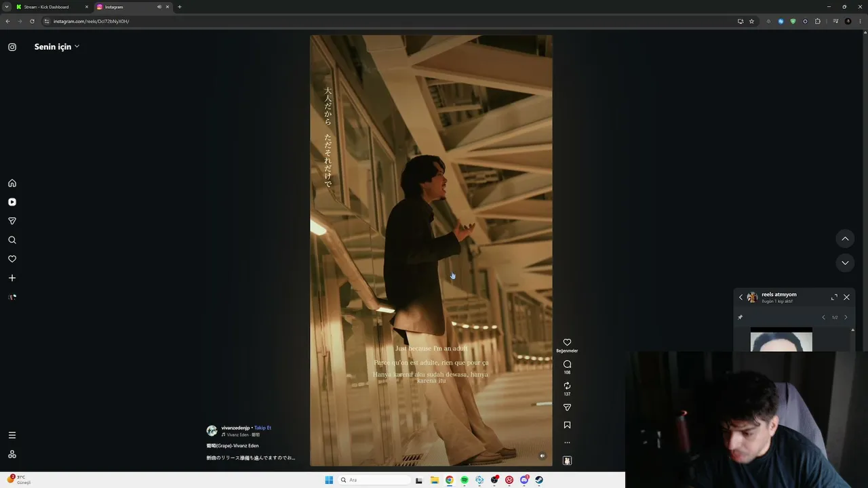Viewport: 868px width, 488px height.
Task: Repost the reel with the repost icon
Action: click(567, 386)
